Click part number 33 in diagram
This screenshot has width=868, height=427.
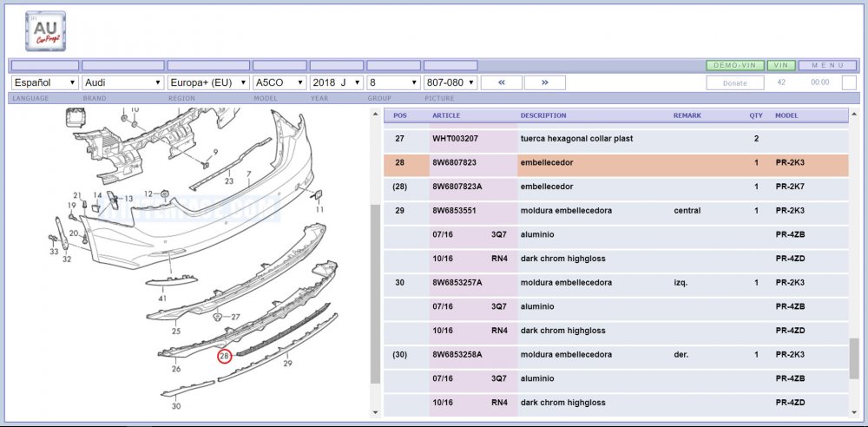(x=54, y=252)
